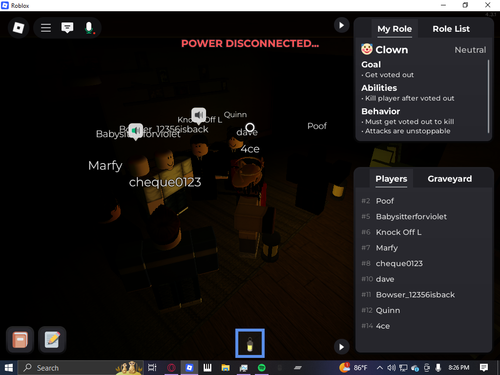Select the Clown role emoji icon

(367, 49)
